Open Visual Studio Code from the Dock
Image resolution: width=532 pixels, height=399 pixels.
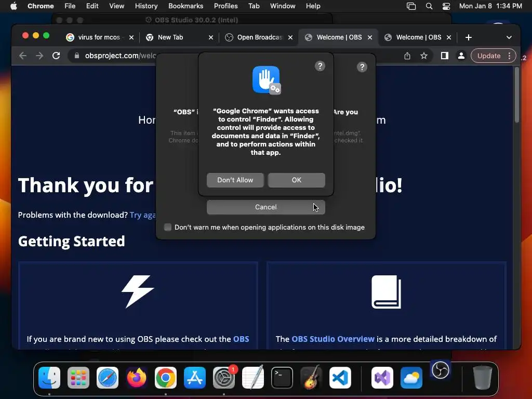340,378
